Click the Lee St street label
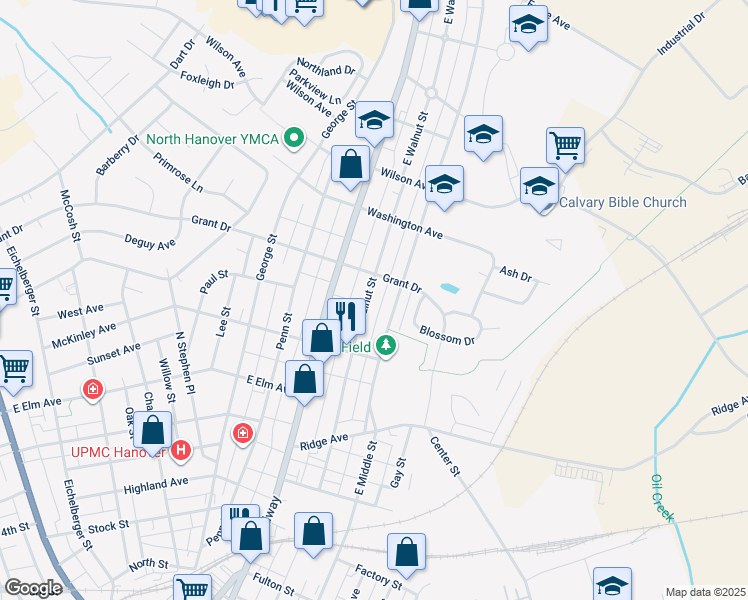 pos(223,322)
